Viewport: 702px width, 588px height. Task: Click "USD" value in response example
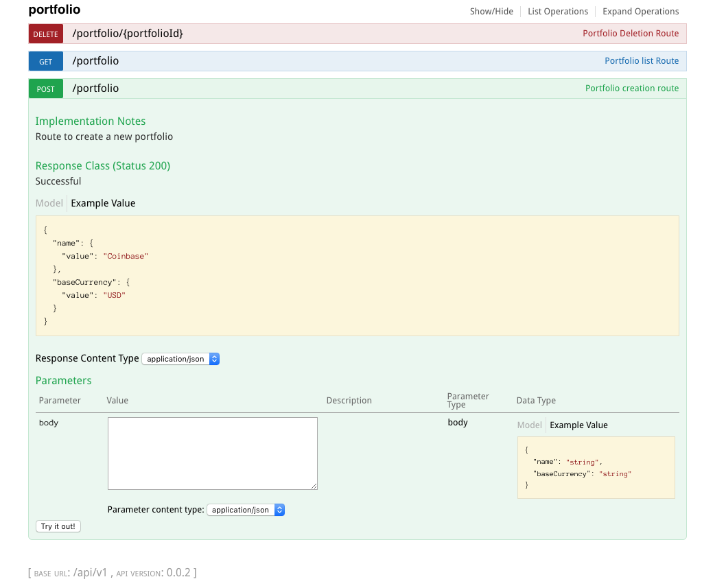(x=114, y=295)
